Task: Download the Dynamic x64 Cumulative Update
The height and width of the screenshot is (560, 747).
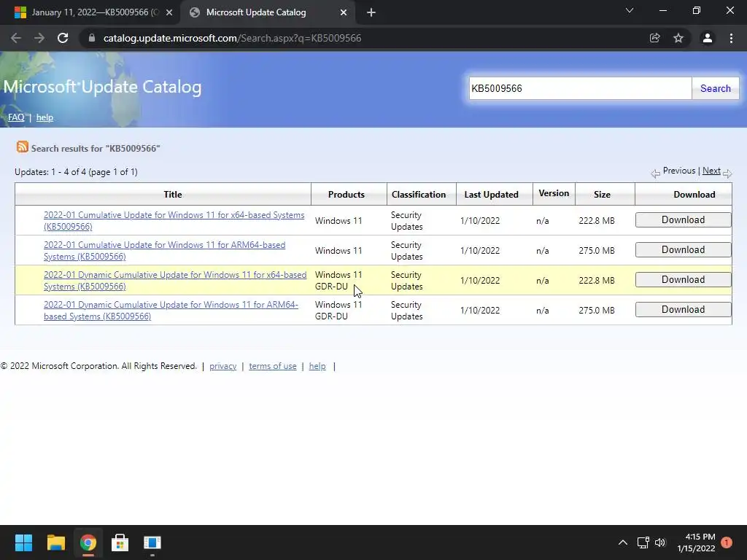Action: coord(683,280)
